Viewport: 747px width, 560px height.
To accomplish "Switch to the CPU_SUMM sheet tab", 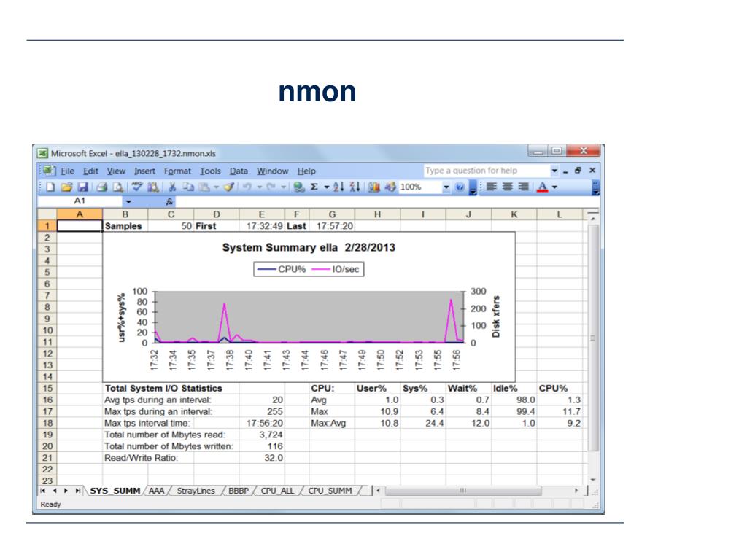I will click(x=330, y=491).
